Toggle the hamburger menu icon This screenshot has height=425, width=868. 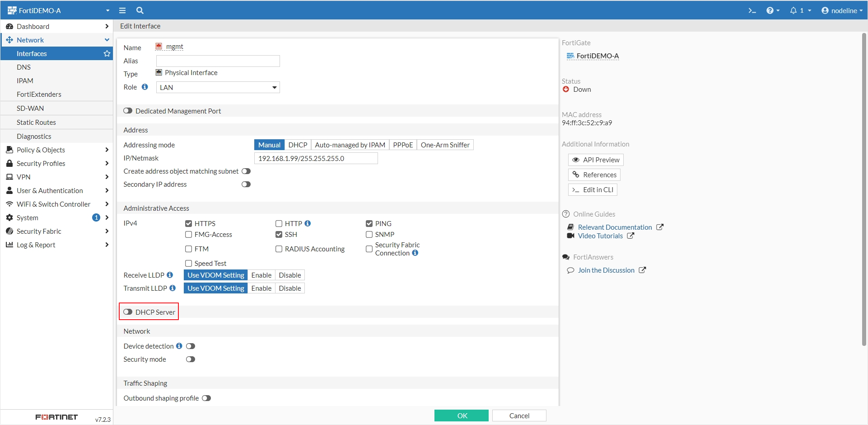122,10
